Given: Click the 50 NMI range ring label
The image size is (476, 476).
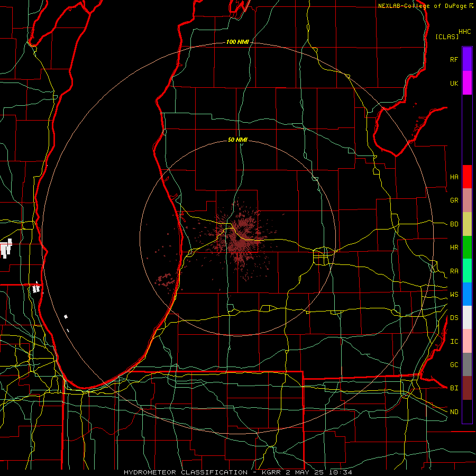Looking at the screenshot, I should coord(237,140).
